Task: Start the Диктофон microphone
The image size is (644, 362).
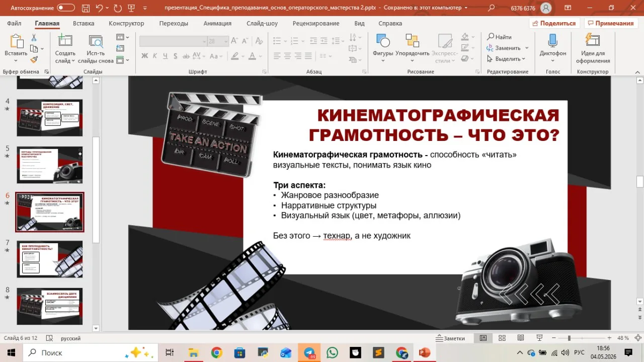Action: tap(552, 41)
